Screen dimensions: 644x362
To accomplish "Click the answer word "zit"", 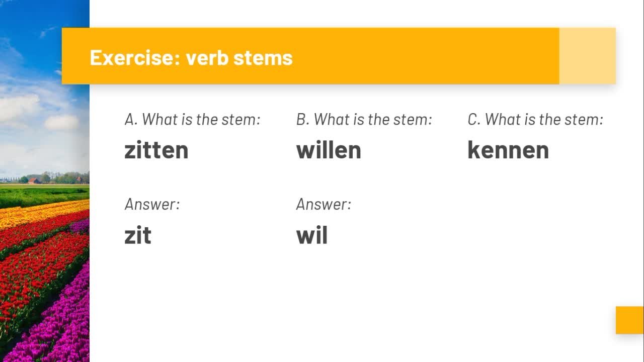I will 138,235.
